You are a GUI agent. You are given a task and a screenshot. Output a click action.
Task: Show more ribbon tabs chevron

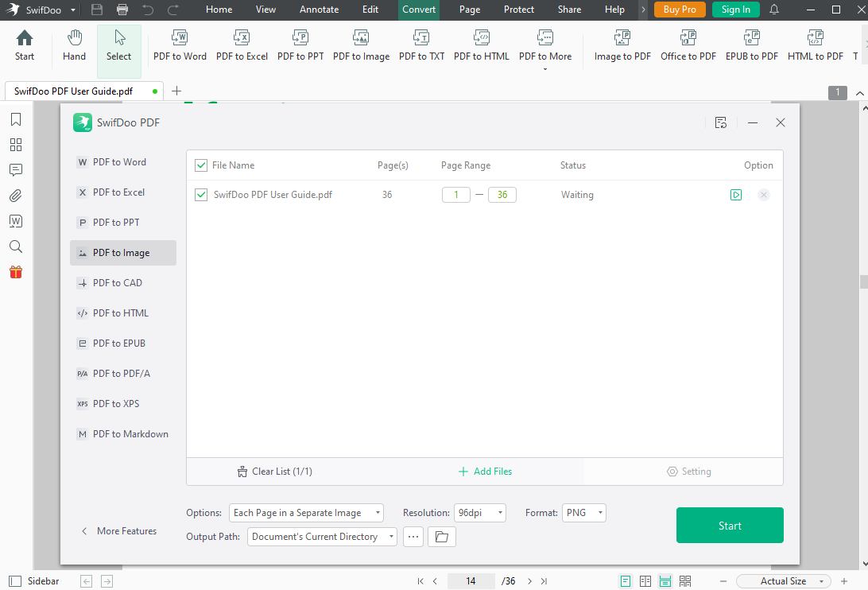[x=643, y=10]
